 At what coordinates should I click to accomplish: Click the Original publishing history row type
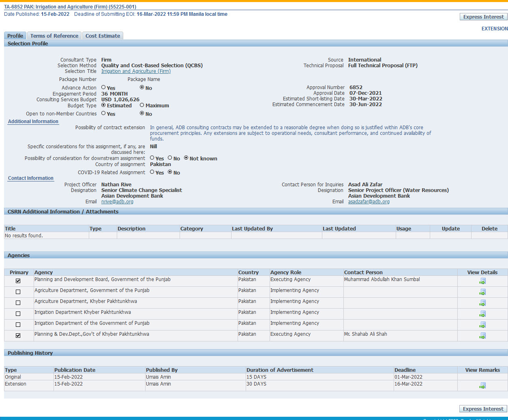tap(13, 377)
